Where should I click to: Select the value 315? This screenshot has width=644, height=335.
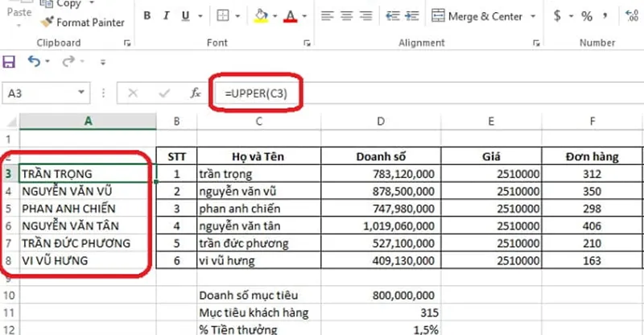click(381, 312)
